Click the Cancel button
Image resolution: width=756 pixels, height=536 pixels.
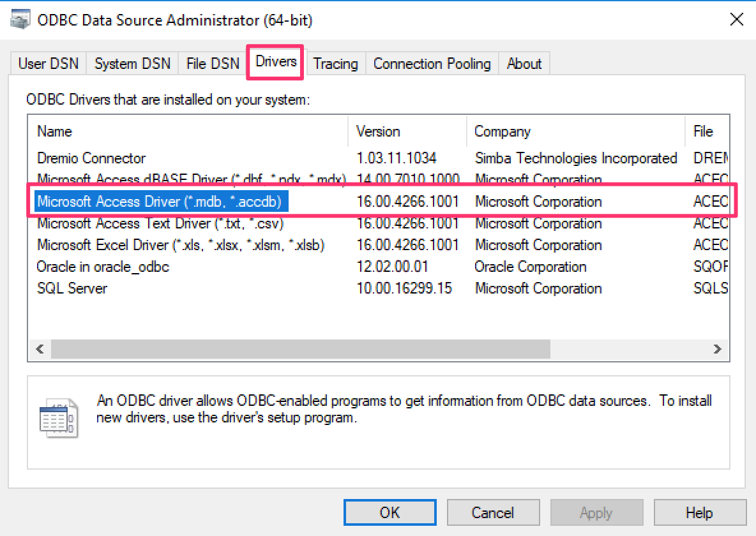(493, 512)
